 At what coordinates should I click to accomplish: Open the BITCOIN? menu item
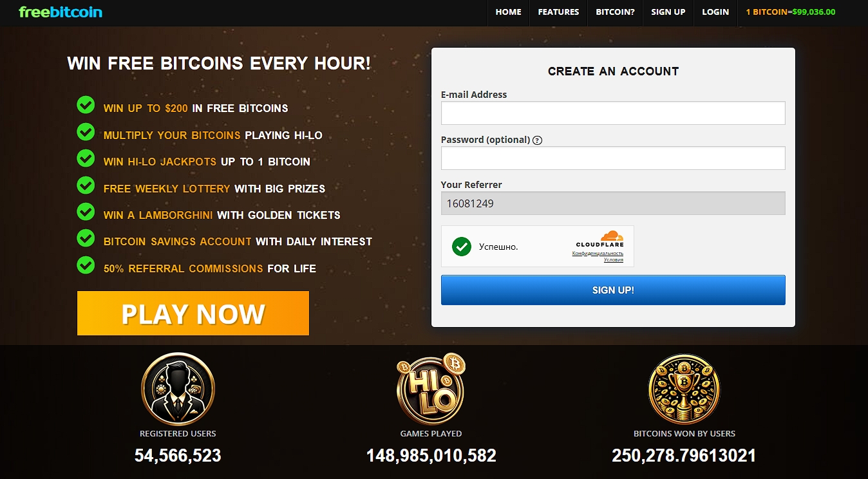tap(615, 12)
